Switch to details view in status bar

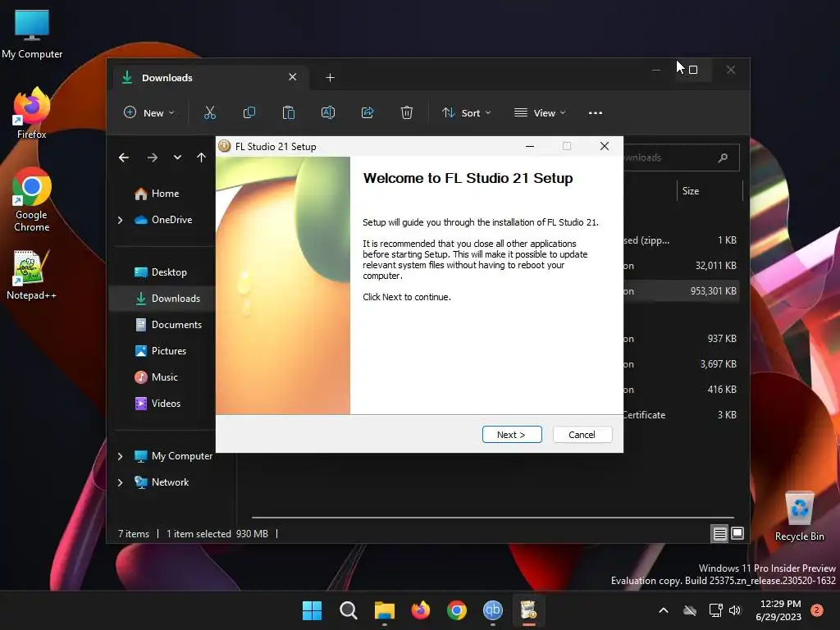[719, 533]
